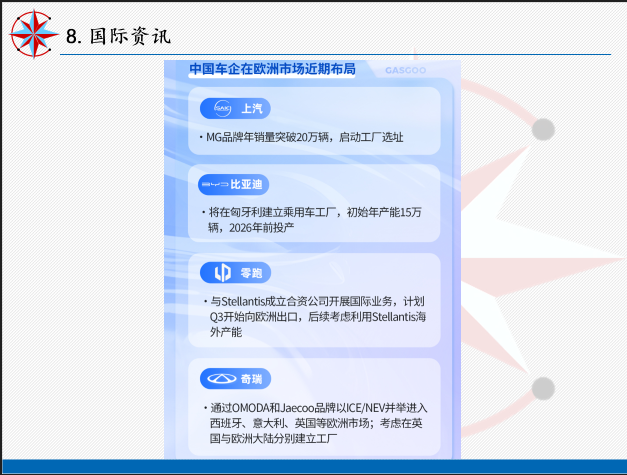Click the blue footer bar at the bottom
Viewport: 627px width, 475px height.
[x=313, y=467]
